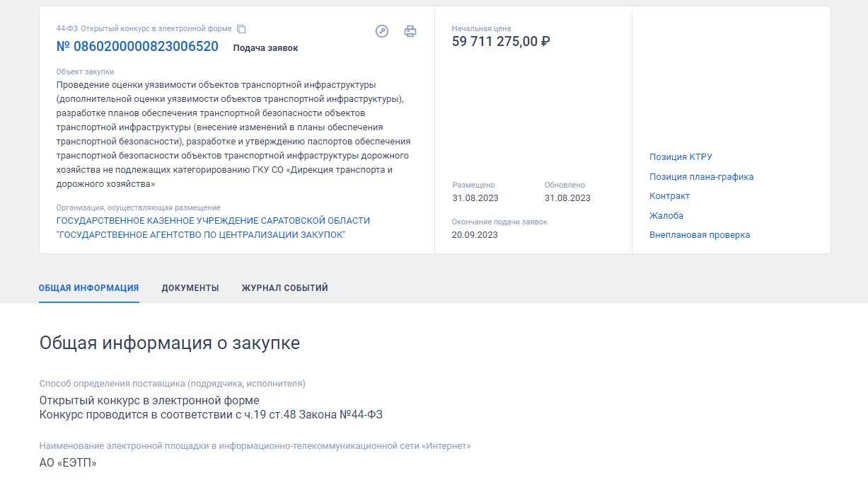Open the Журнал событий tab

pyautogui.click(x=285, y=288)
